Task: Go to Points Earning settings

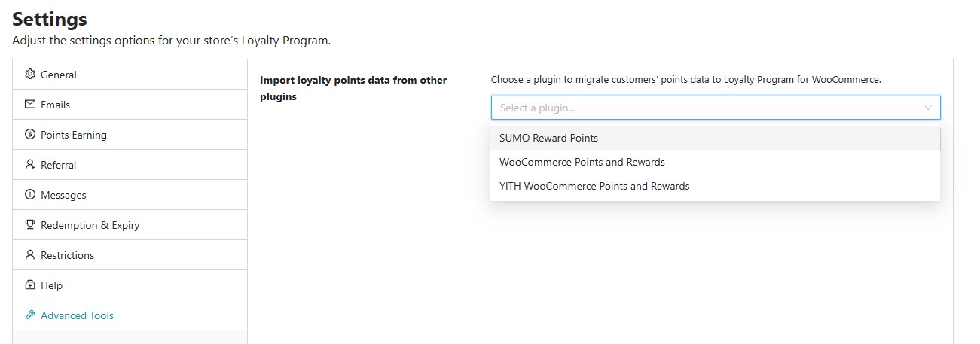Action: pyautogui.click(x=130, y=135)
